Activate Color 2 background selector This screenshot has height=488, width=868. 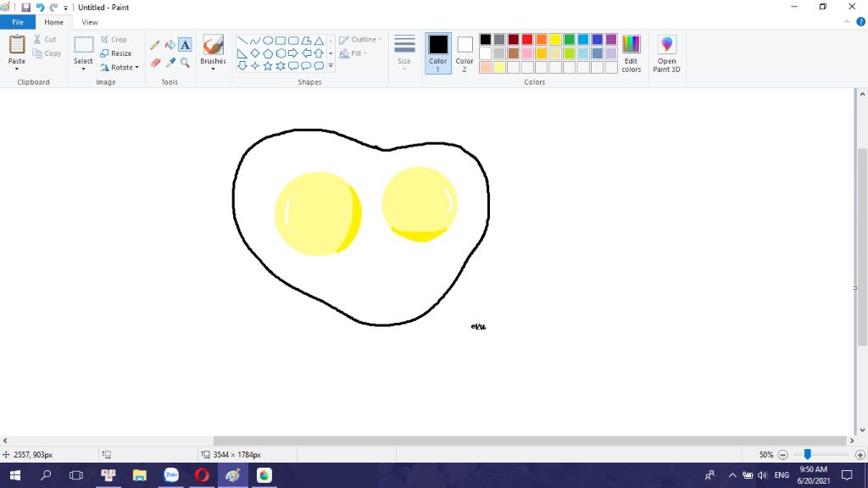coord(465,53)
